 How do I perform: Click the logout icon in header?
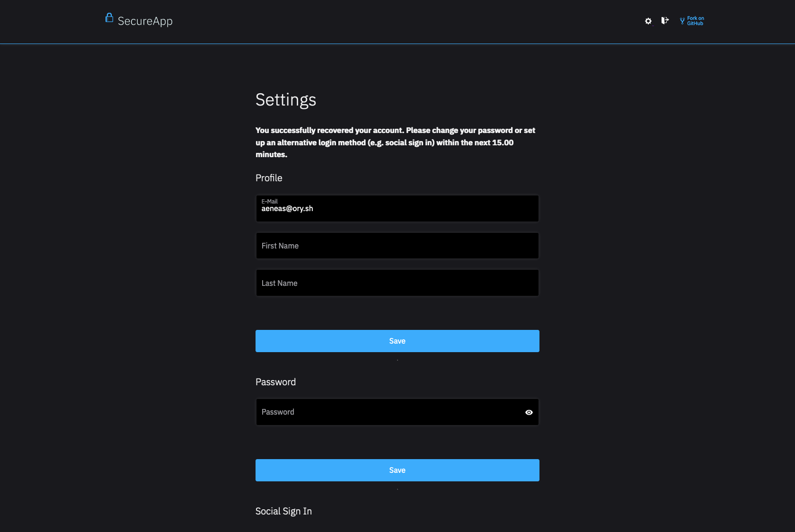(665, 20)
